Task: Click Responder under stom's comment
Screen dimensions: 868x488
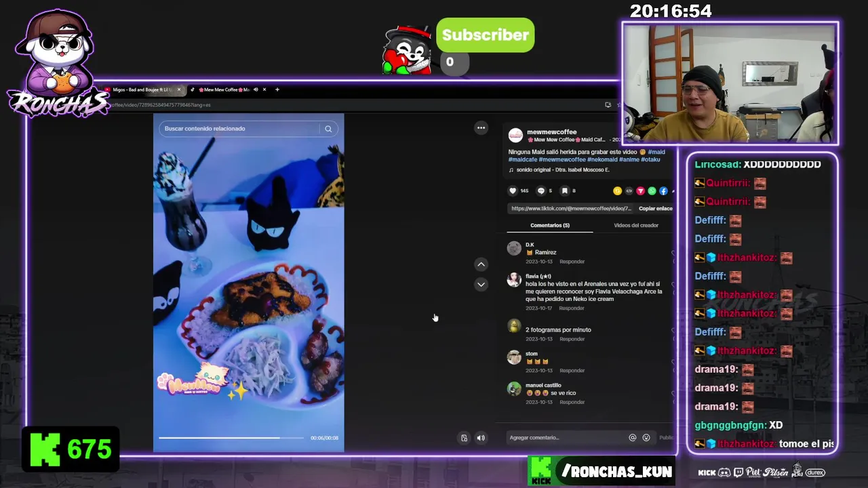Action: [572, 371]
